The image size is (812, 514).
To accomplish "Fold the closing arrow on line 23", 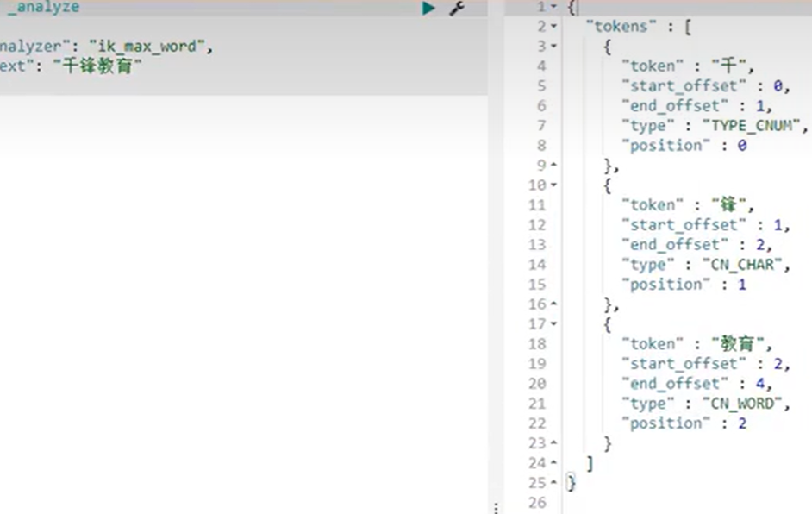I will click(x=553, y=443).
